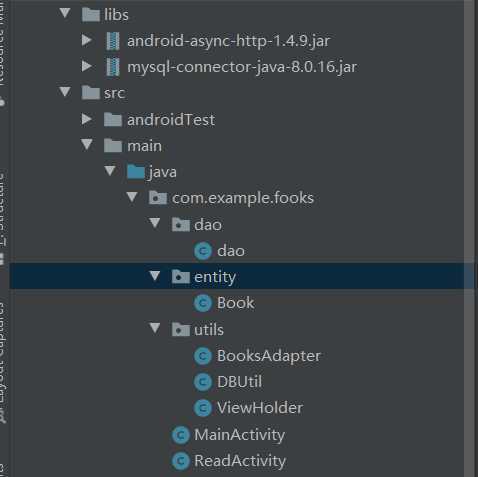Click the BooksAdapter class icon
The image size is (478, 477).
click(x=203, y=356)
